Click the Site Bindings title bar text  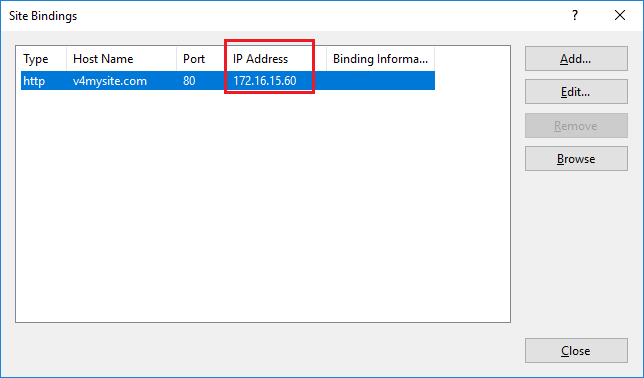tap(43, 16)
